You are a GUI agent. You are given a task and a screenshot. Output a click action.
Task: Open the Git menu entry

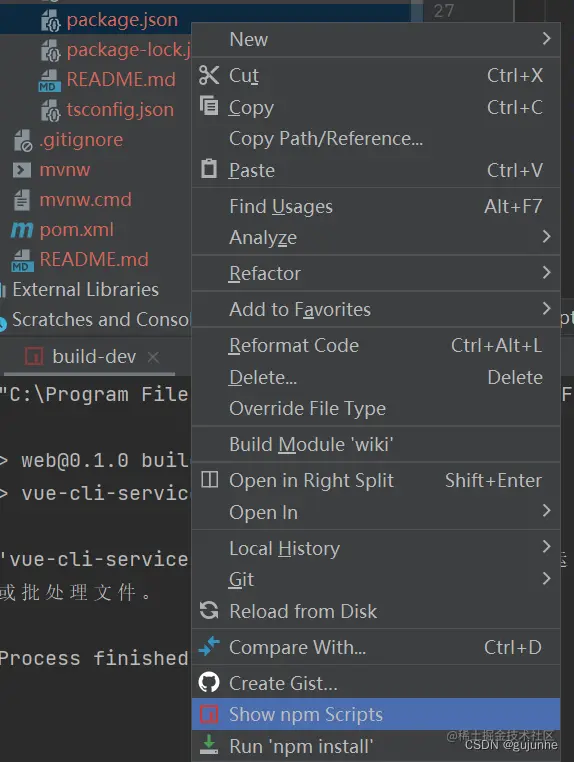click(376, 579)
